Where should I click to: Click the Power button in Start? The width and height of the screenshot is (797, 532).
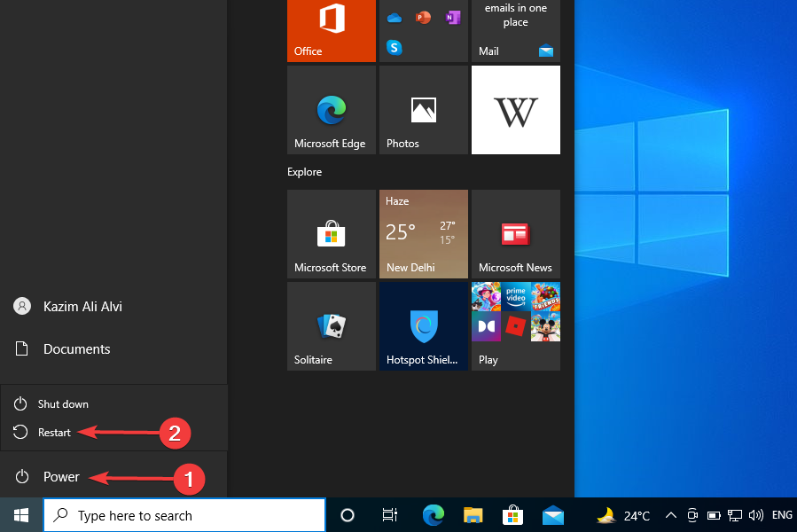[x=60, y=477]
